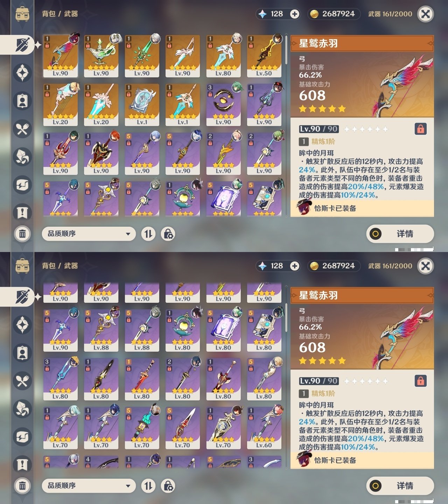This screenshot has height=504, width=448.
Task: Click the 详情 details button in top panel
Action: point(400,234)
